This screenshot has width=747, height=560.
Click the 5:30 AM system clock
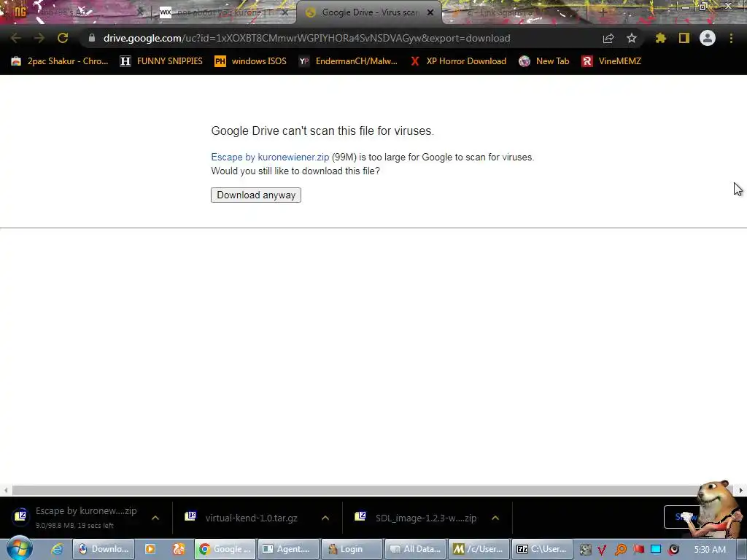pyautogui.click(x=710, y=550)
